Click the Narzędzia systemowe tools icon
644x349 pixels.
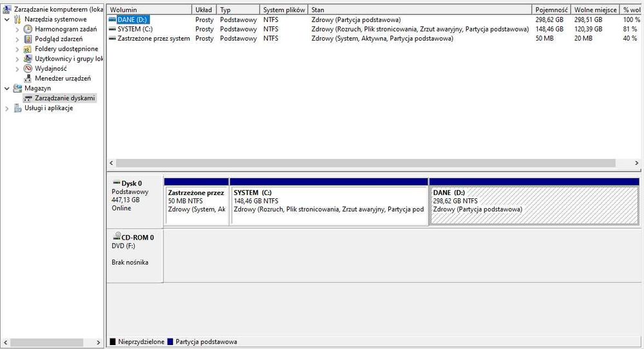pyautogui.click(x=17, y=19)
